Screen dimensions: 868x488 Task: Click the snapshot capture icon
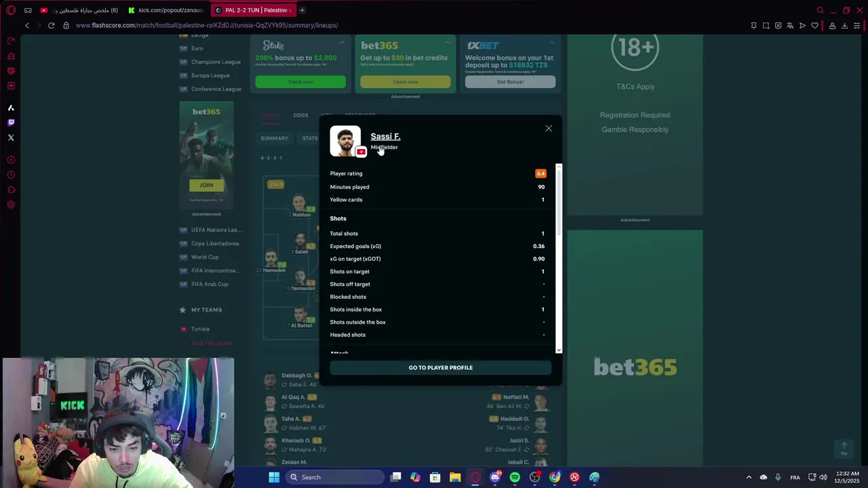click(x=766, y=26)
